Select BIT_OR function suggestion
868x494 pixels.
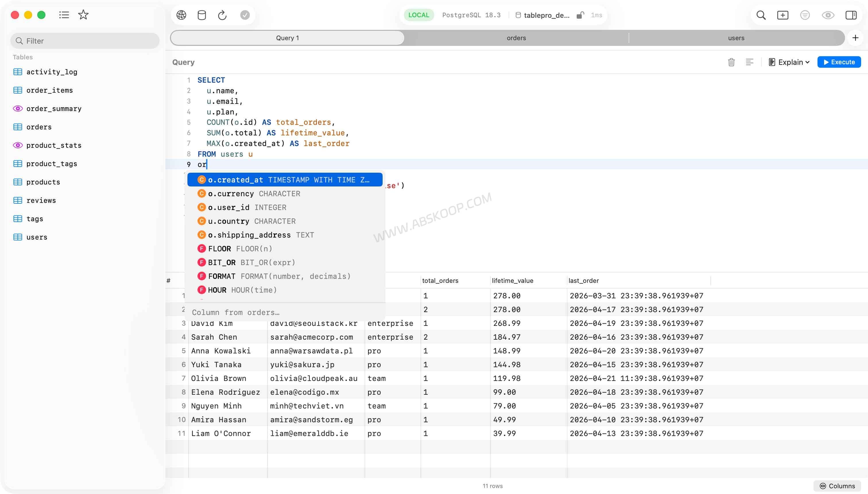tap(285, 262)
